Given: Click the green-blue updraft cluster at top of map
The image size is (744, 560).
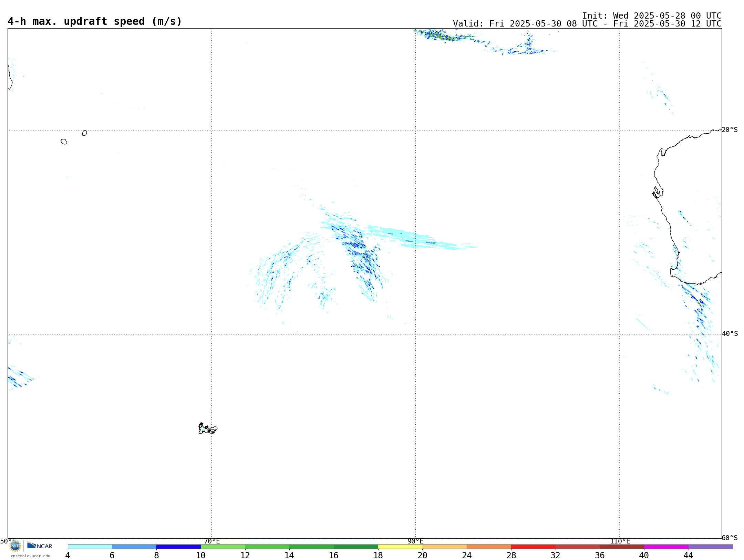Looking at the screenshot, I should pyautogui.click(x=444, y=35).
